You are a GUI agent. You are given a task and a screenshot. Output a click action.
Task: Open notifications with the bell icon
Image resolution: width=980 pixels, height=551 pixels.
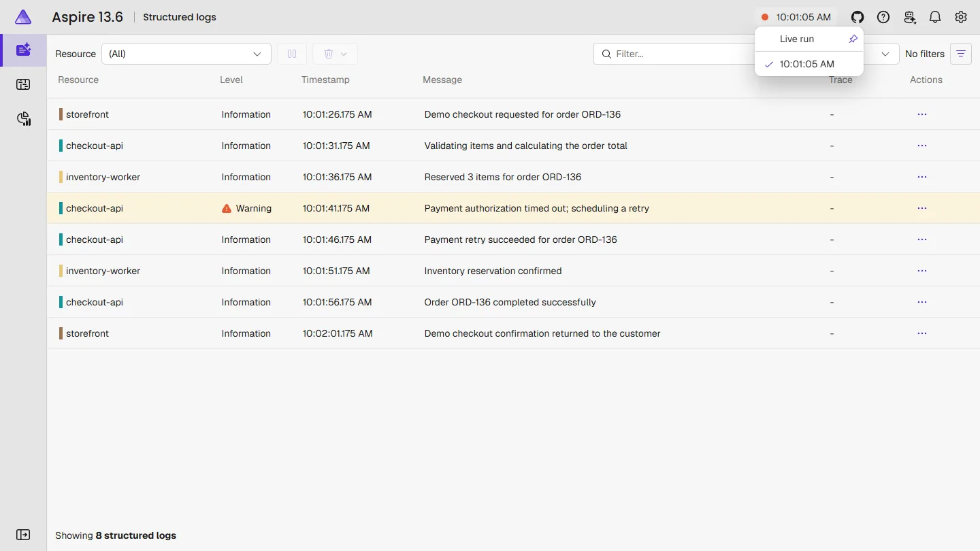(x=935, y=17)
